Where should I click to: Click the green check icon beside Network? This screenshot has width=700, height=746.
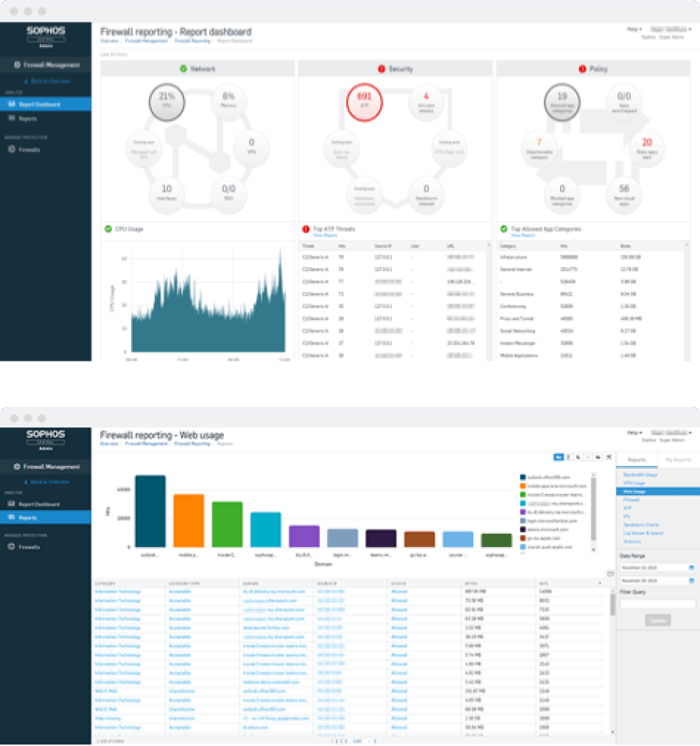[x=183, y=69]
